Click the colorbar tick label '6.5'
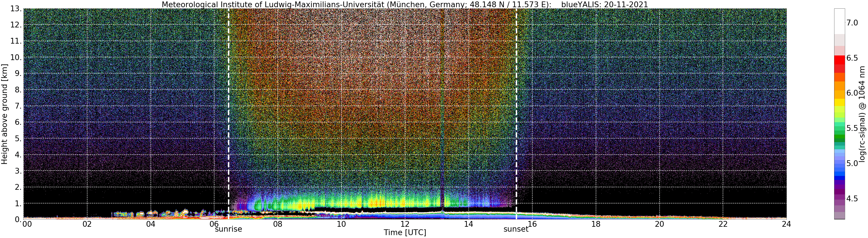This screenshot has width=868, height=238. click(852, 58)
